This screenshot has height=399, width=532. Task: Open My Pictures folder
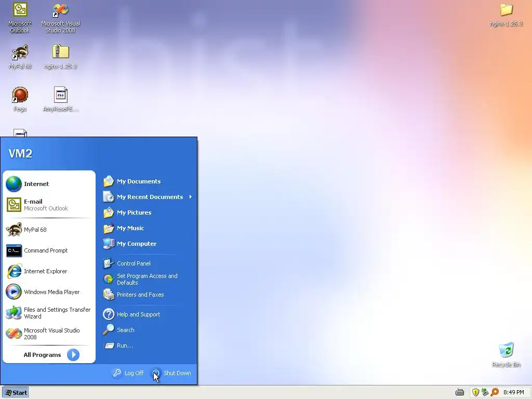coord(147,212)
